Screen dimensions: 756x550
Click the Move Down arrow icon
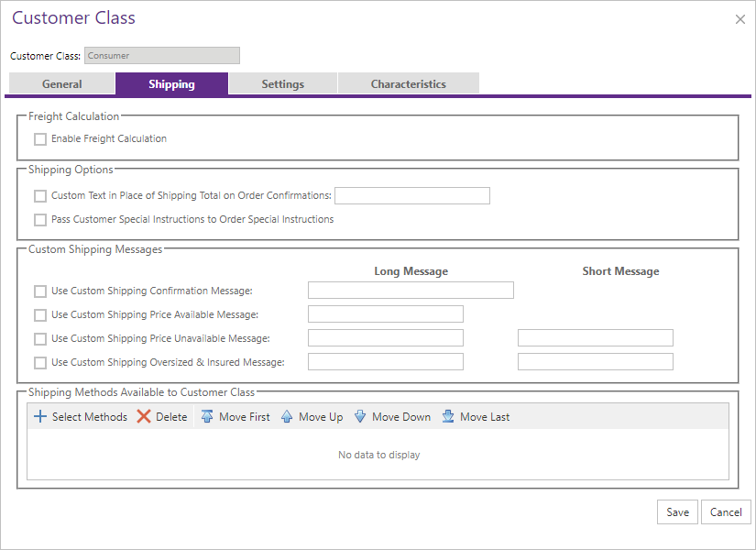click(x=360, y=416)
